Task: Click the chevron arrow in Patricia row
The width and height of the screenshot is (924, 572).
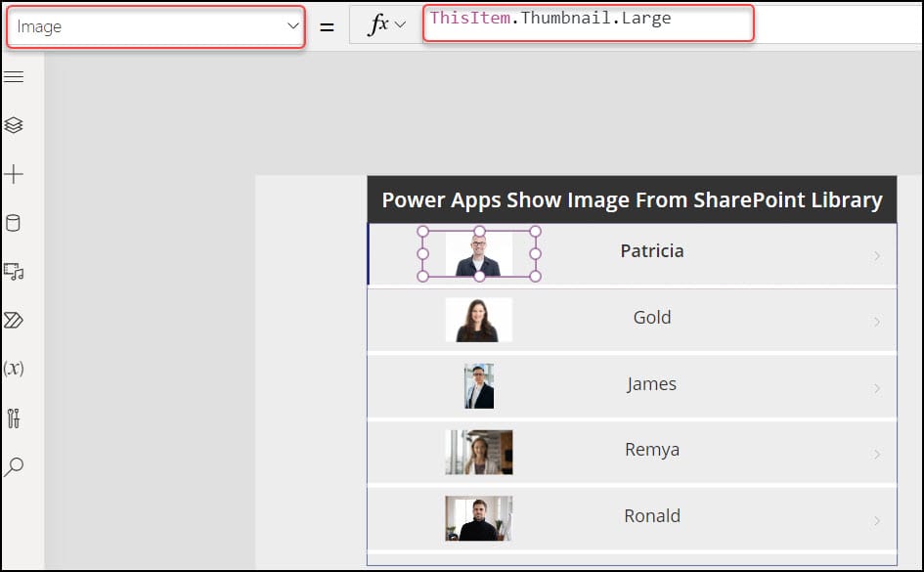Action: click(x=877, y=255)
